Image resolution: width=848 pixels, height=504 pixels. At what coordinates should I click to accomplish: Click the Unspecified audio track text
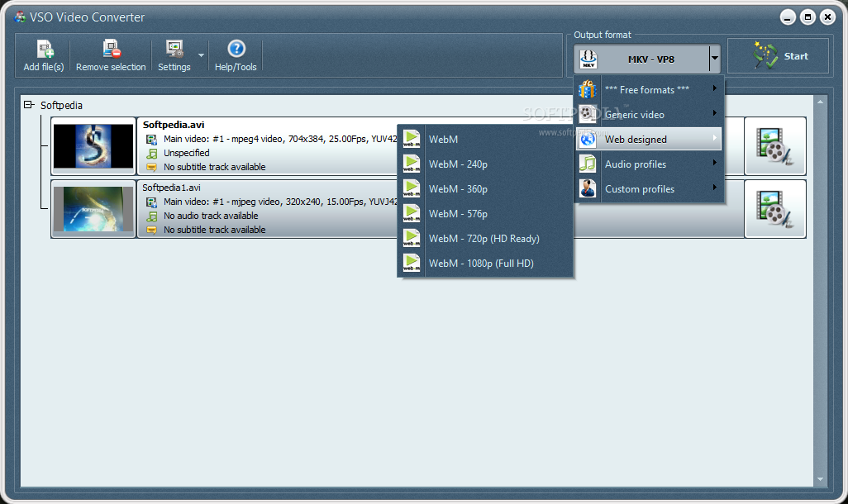point(187,153)
